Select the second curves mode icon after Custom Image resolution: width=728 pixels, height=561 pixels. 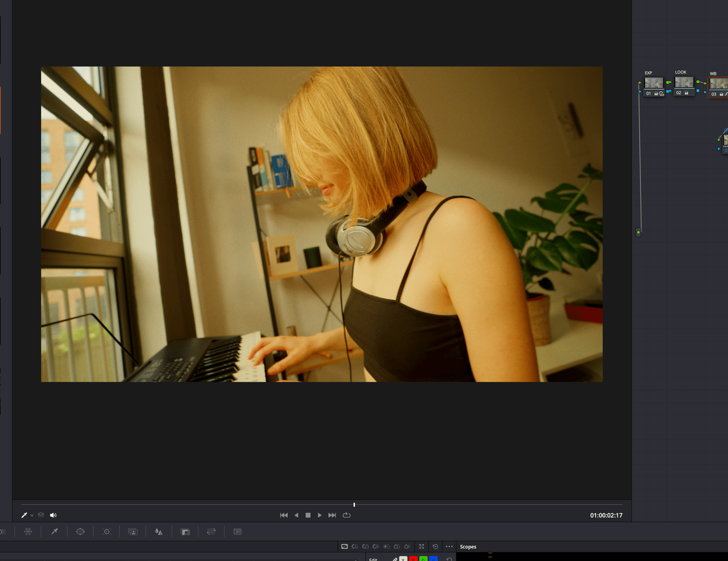click(x=355, y=546)
